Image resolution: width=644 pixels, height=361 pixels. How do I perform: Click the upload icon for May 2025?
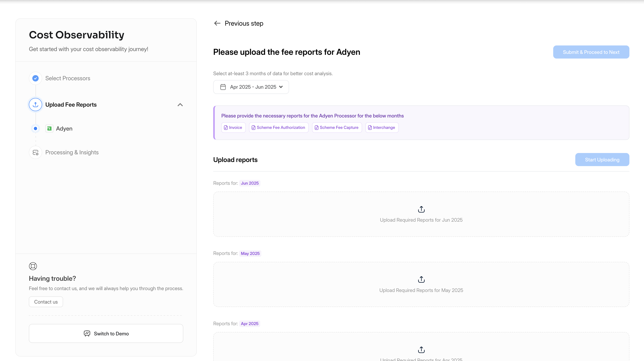click(x=421, y=280)
